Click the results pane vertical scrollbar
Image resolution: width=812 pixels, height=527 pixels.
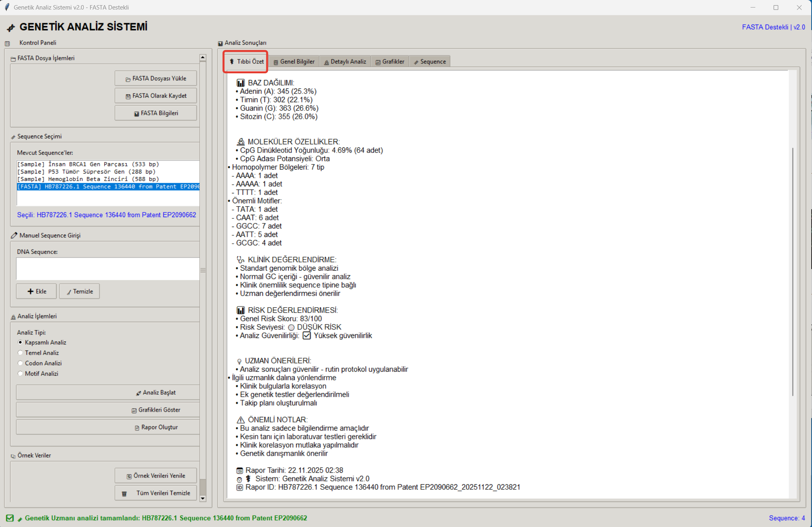tap(792, 272)
